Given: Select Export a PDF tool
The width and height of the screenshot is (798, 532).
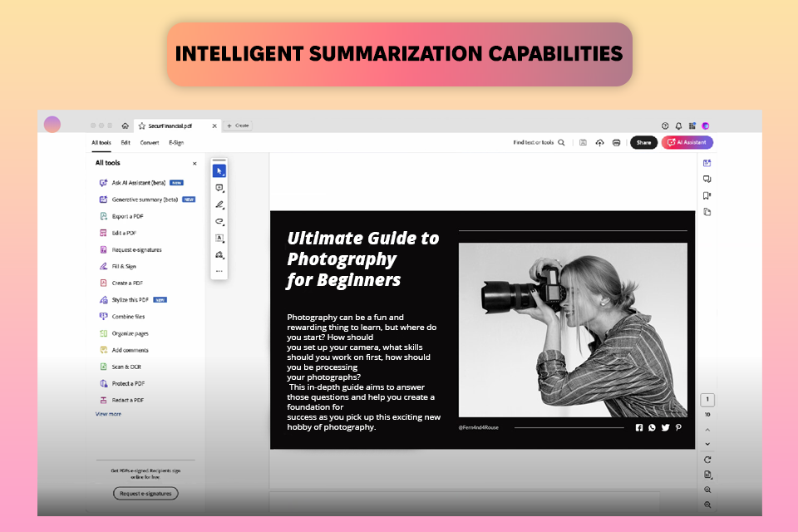Looking at the screenshot, I should click(121, 216).
